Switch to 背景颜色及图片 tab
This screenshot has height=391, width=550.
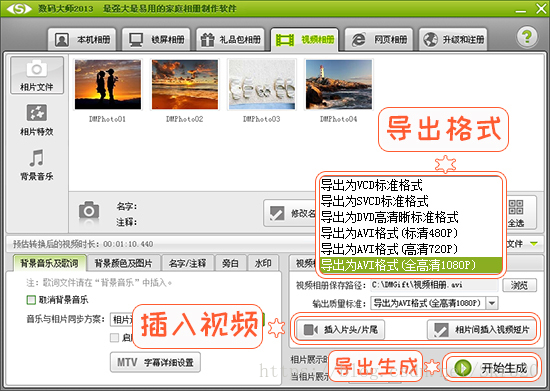(x=123, y=263)
